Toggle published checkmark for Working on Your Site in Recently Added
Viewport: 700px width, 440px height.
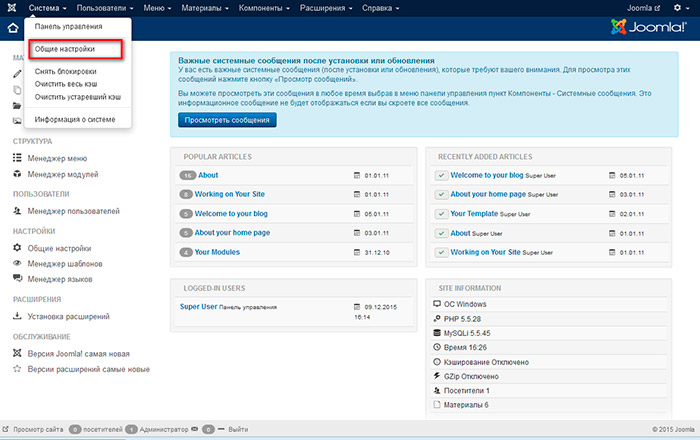point(441,253)
